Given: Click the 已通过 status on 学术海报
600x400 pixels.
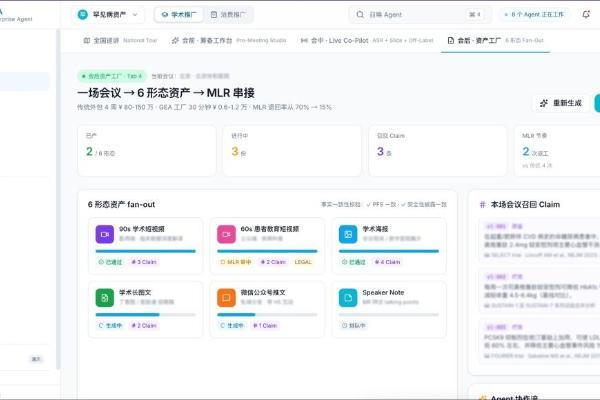Looking at the screenshot, I should 354,262.
